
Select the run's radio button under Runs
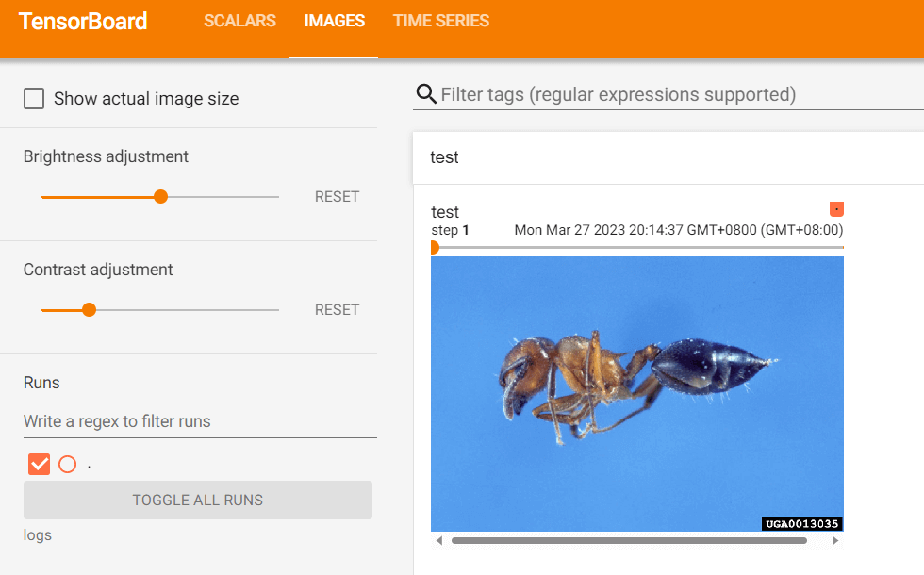point(67,464)
